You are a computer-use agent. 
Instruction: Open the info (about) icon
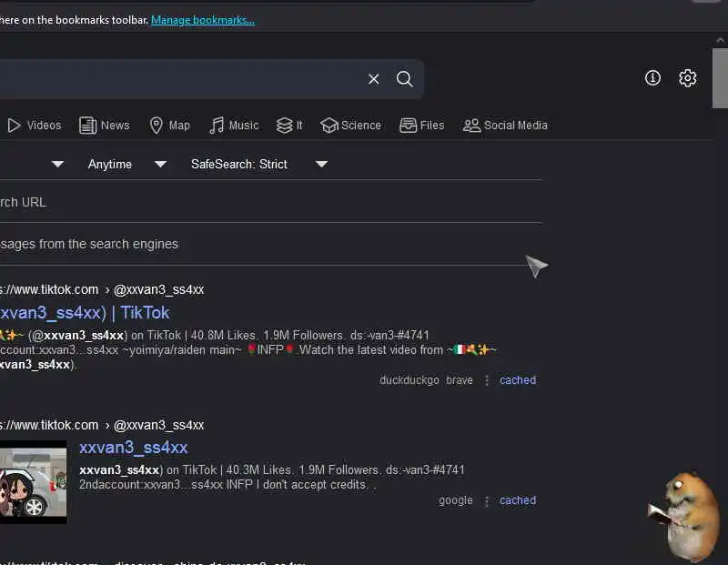click(652, 78)
